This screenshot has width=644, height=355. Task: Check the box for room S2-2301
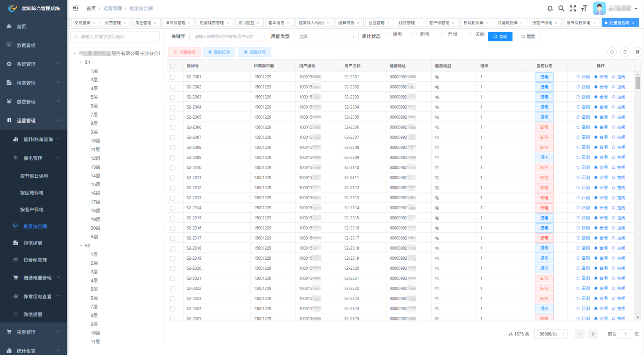[173, 77]
